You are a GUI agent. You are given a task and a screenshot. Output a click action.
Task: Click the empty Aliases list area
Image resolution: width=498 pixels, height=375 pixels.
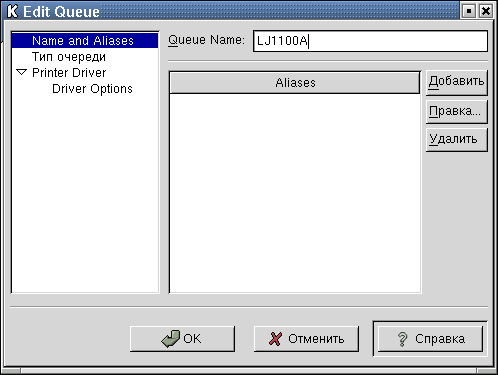click(x=295, y=193)
